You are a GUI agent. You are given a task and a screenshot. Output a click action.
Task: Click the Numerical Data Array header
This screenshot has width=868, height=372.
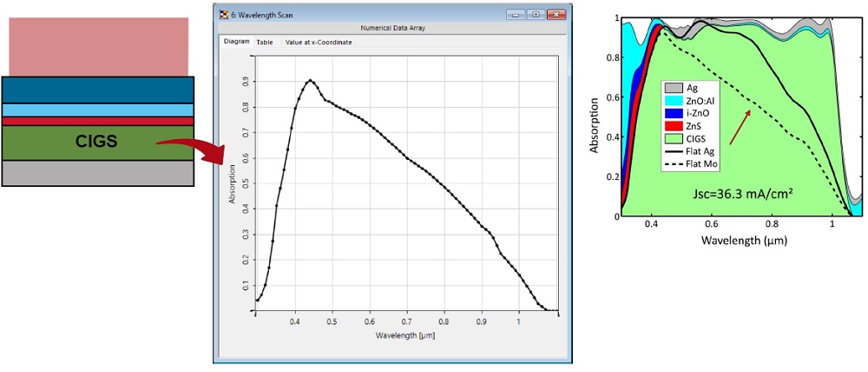392,28
